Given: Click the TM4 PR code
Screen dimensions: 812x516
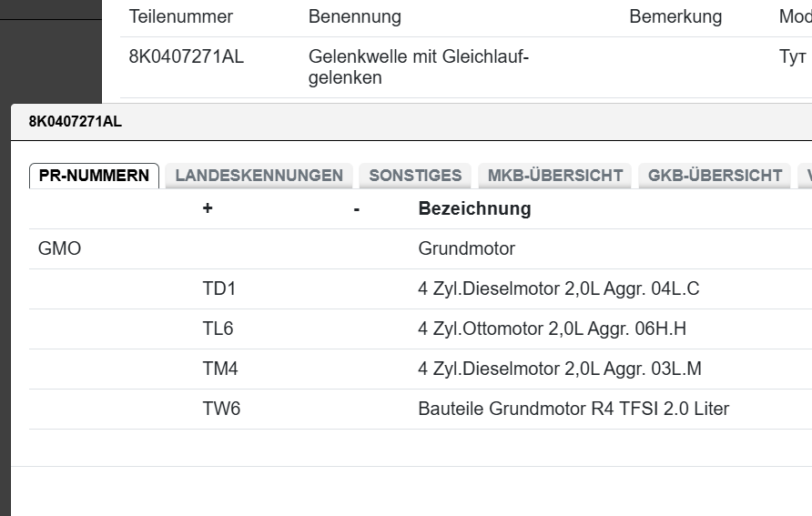Looking at the screenshot, I should pos(220,369).
